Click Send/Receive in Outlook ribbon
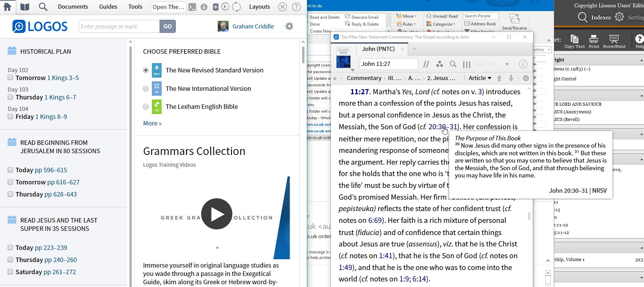Image resolution: width=644 pixels, height=287 pixels. (514, 22)
